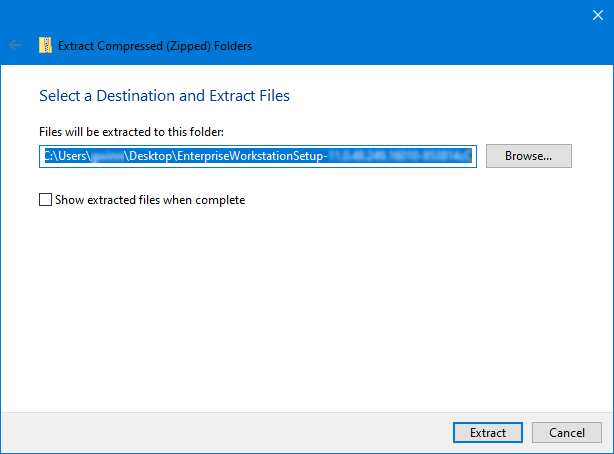Click the 'Select a Destination and Extract Files' heading
Image resolution: width=614 pixels, height=454 pixels.
tap(164, 96)
